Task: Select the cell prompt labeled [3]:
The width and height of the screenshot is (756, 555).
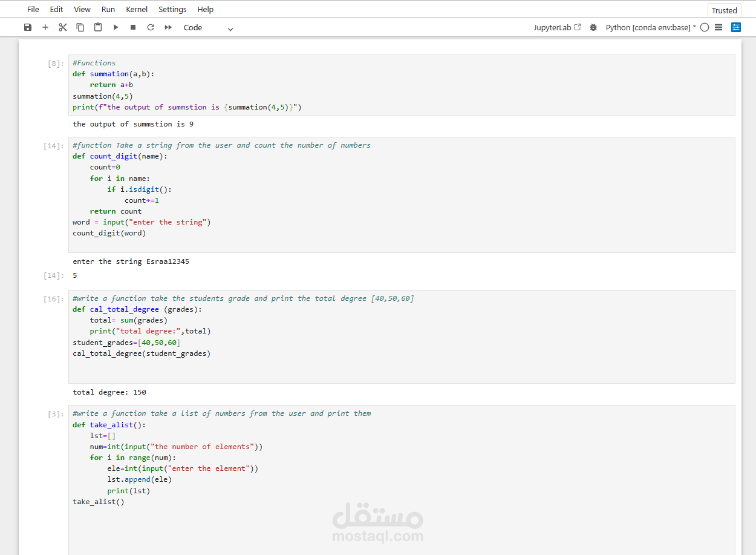Action: (x=56, y=413)
